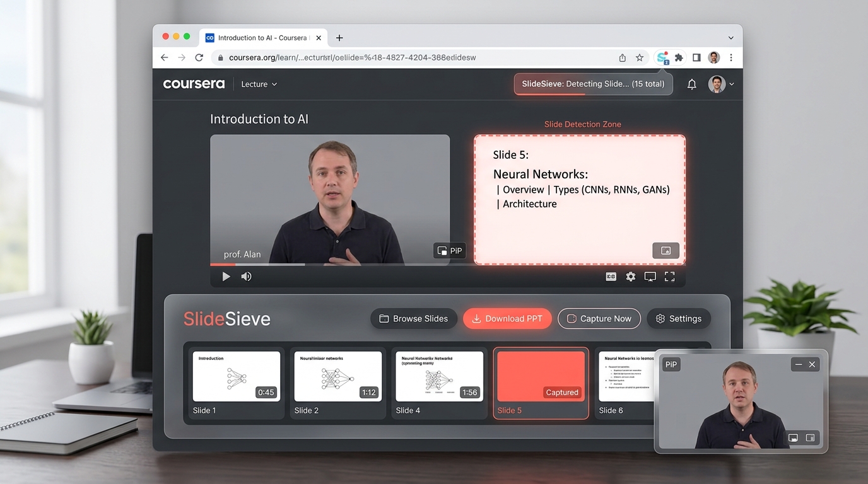
Task: Open Coursera notifications bell
Action: (692, 84)
